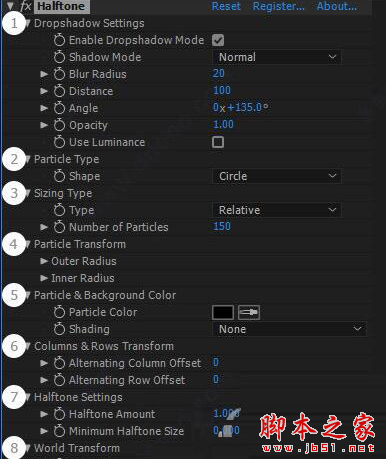
Task: Check the Use Luminance checkbox
Action: (x=218, y=142)
